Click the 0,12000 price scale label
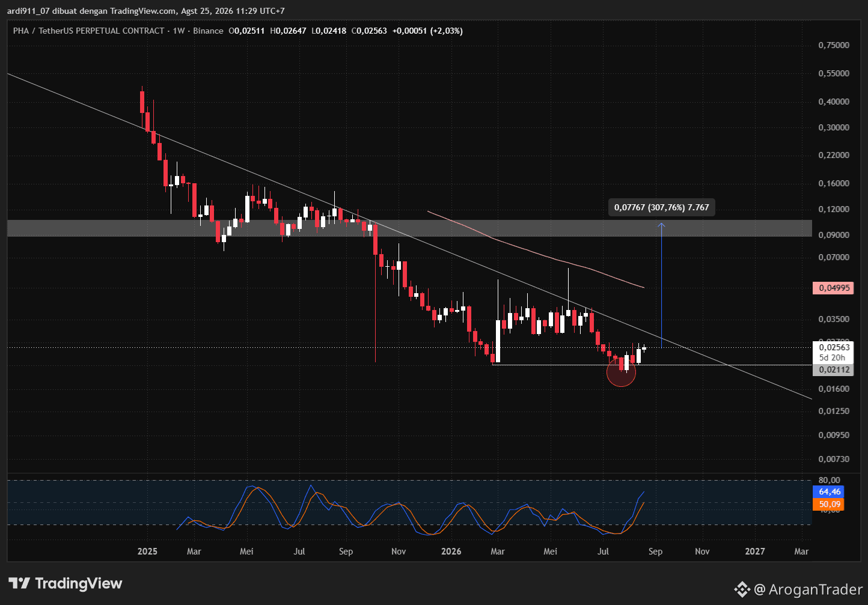Screen dimensions: 868x605 tap(834, 209)
